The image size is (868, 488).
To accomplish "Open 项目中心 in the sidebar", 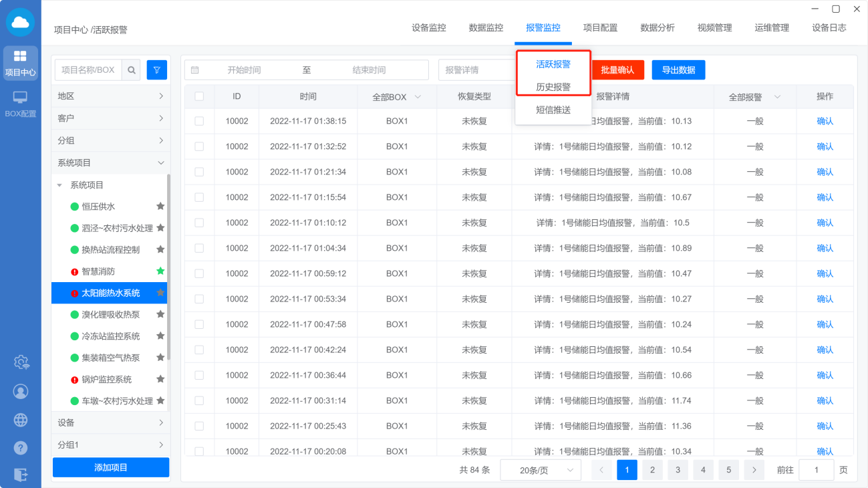I will coord(20,64).
